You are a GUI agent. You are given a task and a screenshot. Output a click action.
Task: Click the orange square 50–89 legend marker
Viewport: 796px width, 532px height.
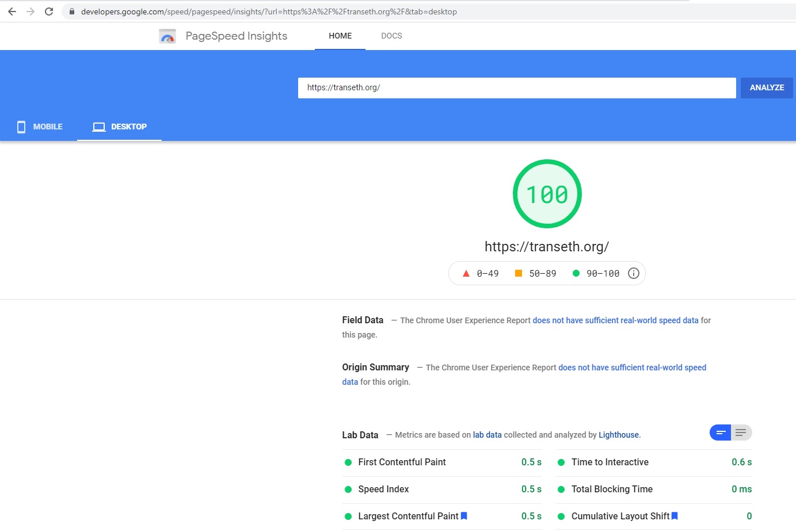pyautogui.click(x=519, y=273)
